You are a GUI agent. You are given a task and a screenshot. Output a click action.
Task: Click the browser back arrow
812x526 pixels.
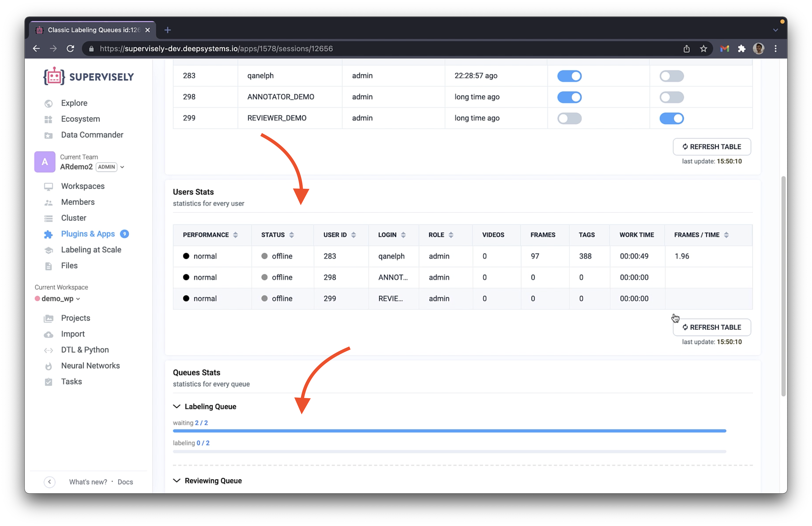(36, 49)
